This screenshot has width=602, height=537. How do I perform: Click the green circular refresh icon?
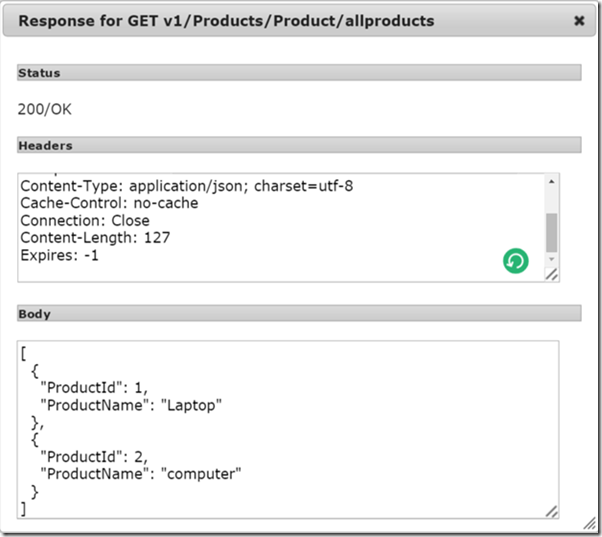(x=515, y=261)
